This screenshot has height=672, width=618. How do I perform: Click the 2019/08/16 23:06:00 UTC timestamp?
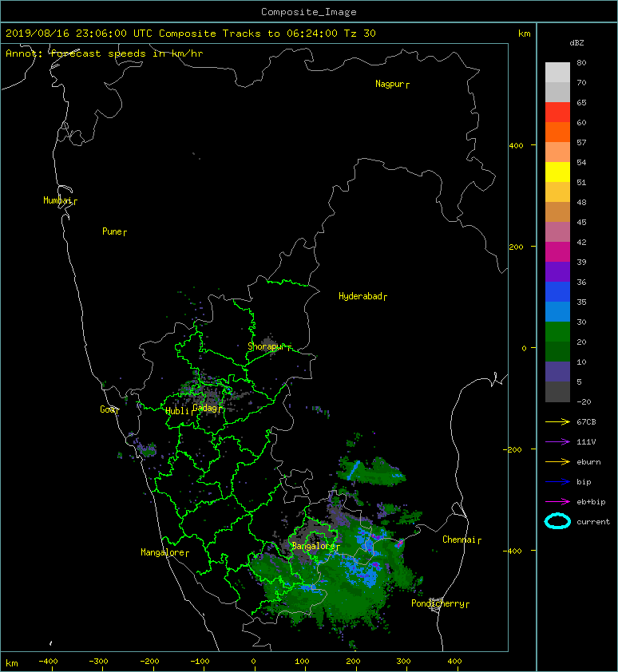79,34
